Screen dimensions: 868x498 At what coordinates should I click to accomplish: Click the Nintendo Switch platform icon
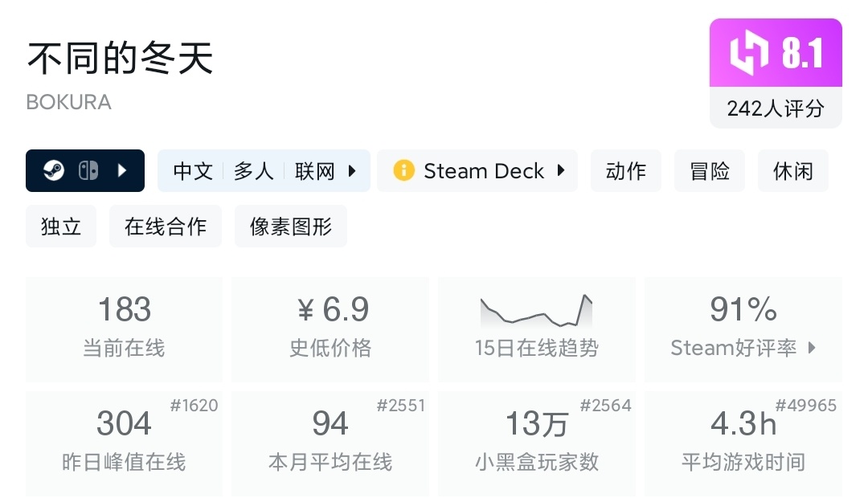click(x=88, y=171)
